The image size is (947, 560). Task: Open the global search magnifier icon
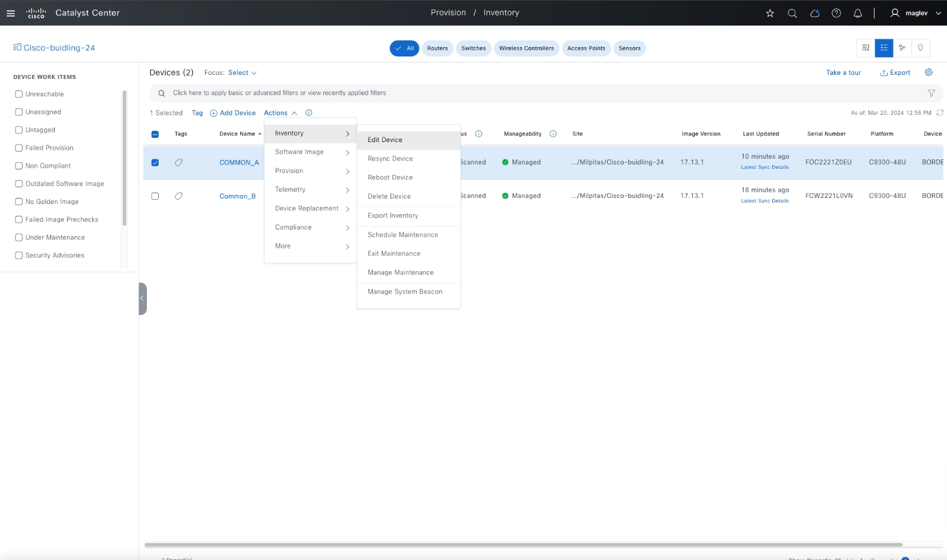792,13
